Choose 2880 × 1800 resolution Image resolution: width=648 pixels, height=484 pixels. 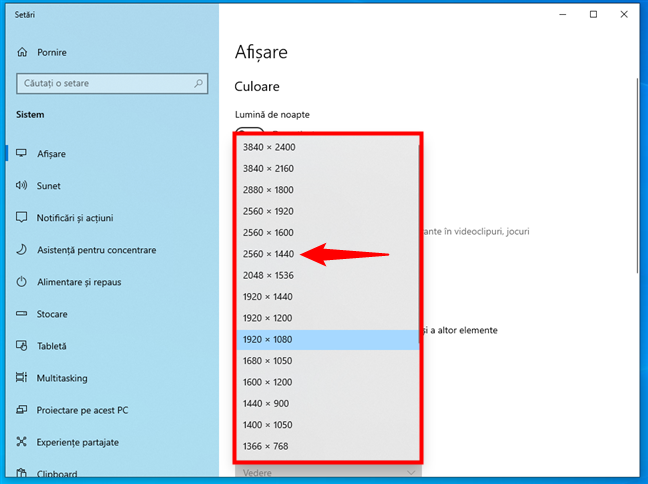327,190
